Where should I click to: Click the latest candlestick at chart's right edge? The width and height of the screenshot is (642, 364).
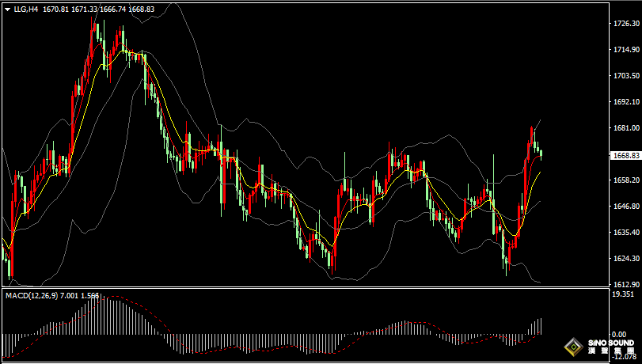point(541,153)
